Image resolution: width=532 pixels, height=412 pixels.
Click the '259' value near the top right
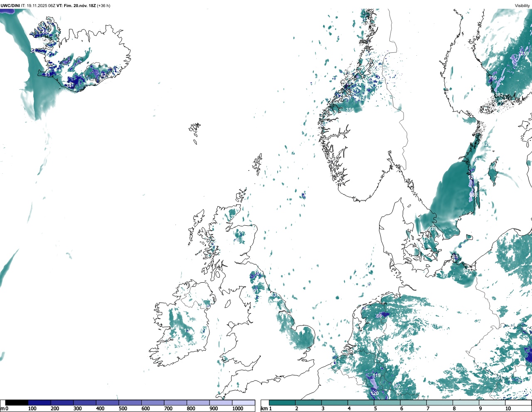[x=525, y=54]
